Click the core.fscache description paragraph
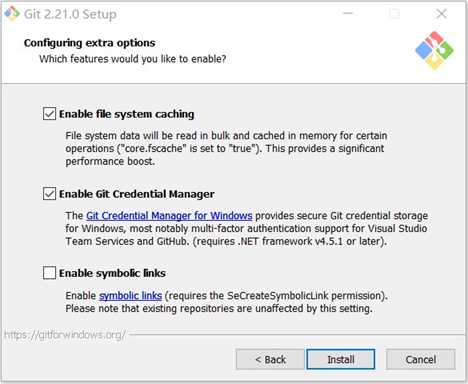468x384 pixels. point(226,149)
